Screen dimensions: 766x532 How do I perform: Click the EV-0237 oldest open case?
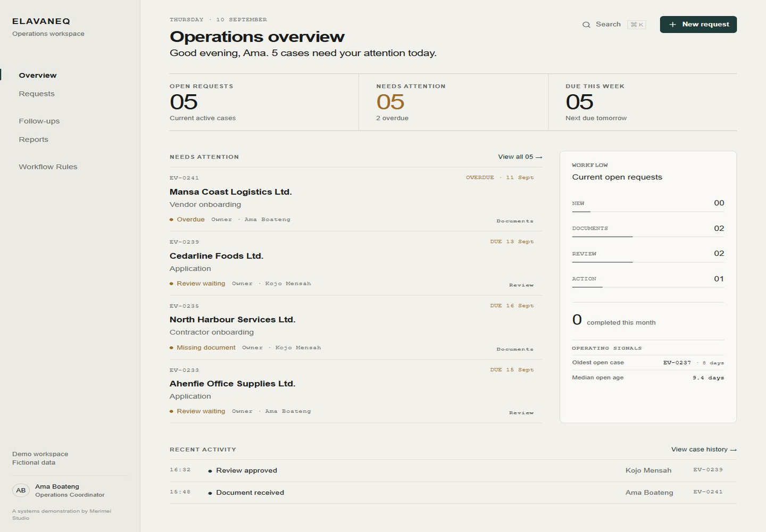[677, 363]
